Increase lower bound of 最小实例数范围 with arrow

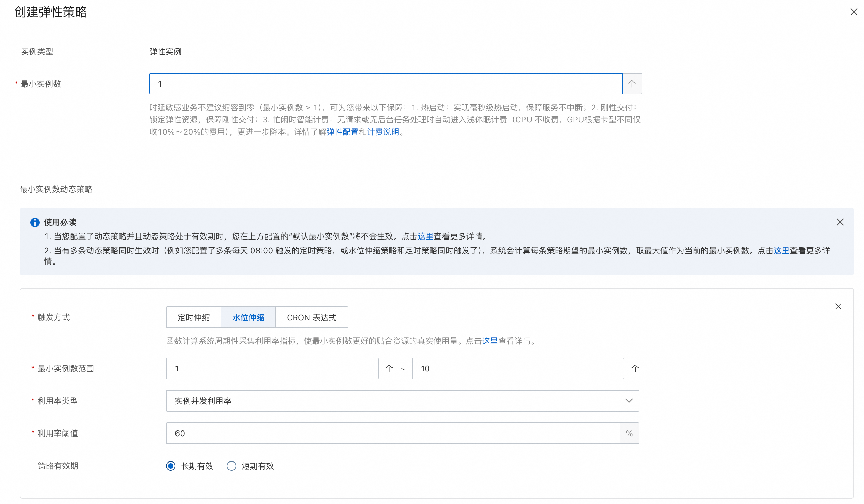tap(389, 369)
